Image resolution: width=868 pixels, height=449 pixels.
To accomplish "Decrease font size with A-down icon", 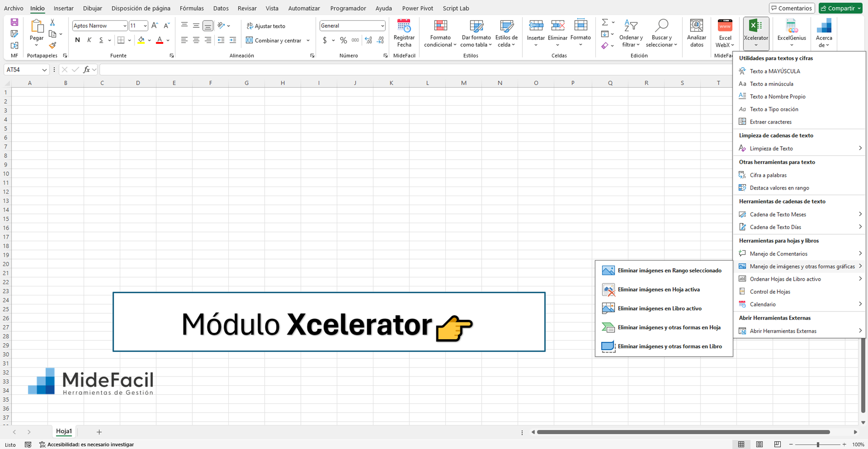I will [x=166, y=26].
